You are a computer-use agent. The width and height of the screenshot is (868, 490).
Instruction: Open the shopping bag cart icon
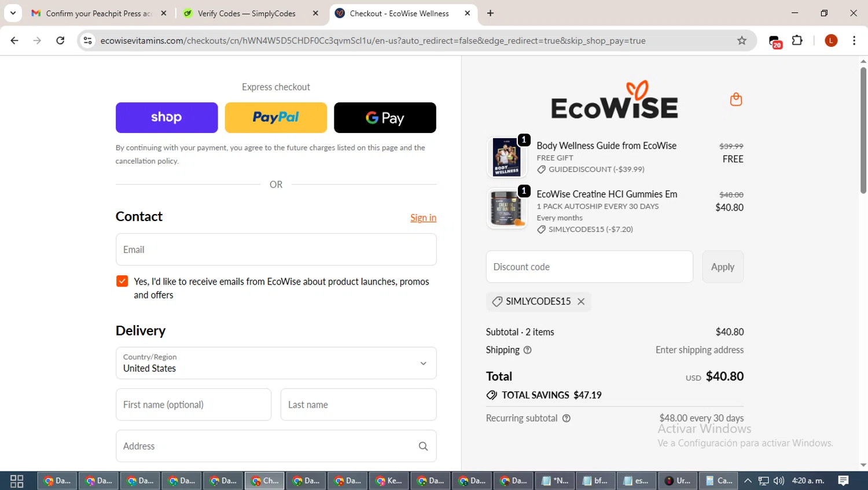pyautogui.click(x=736, y=100)
